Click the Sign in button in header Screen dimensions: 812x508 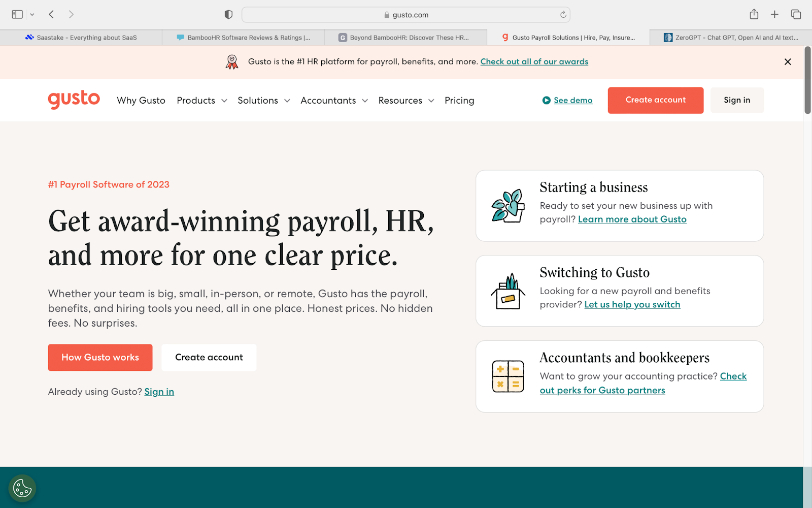coord(737,100)
